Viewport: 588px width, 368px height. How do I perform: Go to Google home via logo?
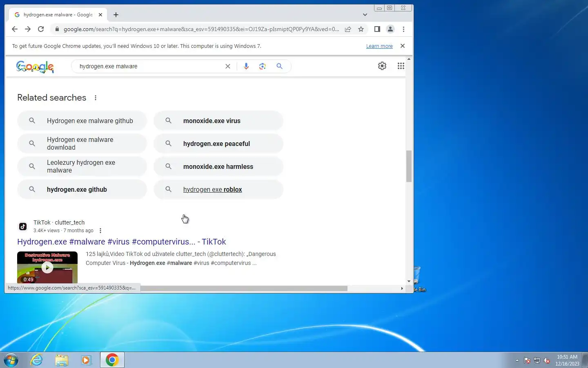pyautogui.click(x=35, y=67)
